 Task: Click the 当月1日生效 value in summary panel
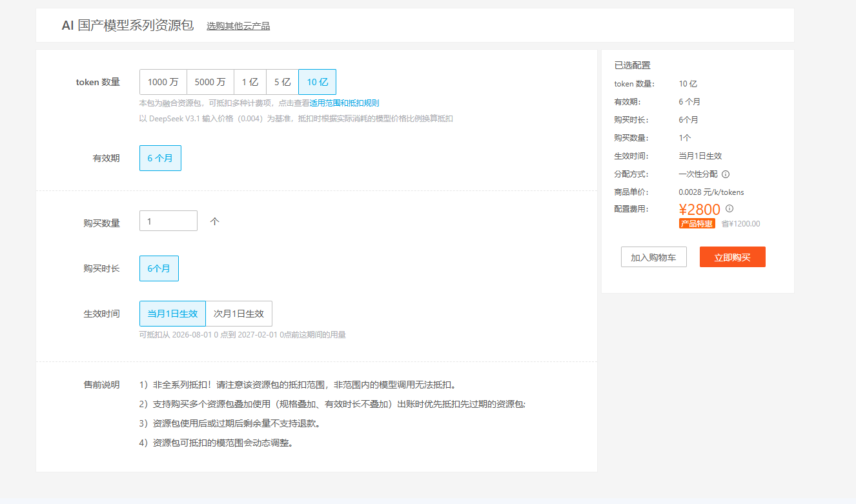click(x=700, y=156)
